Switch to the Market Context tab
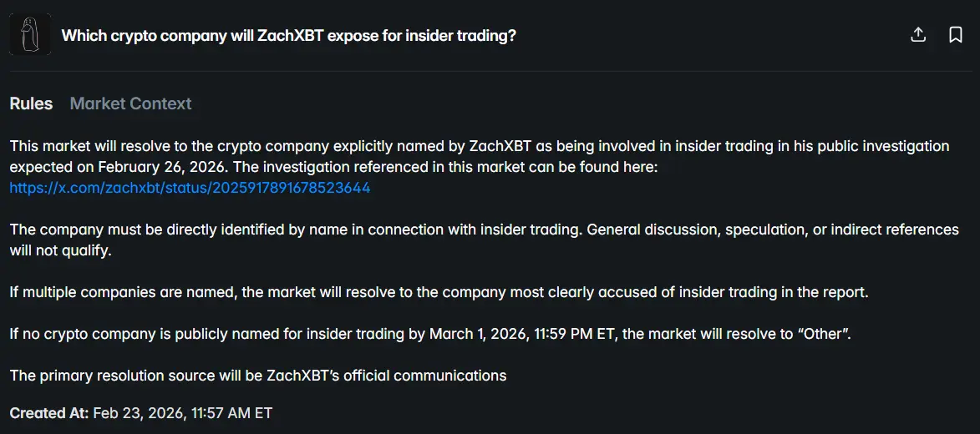Screen dimensions: 980x434 tap(130, 103)
